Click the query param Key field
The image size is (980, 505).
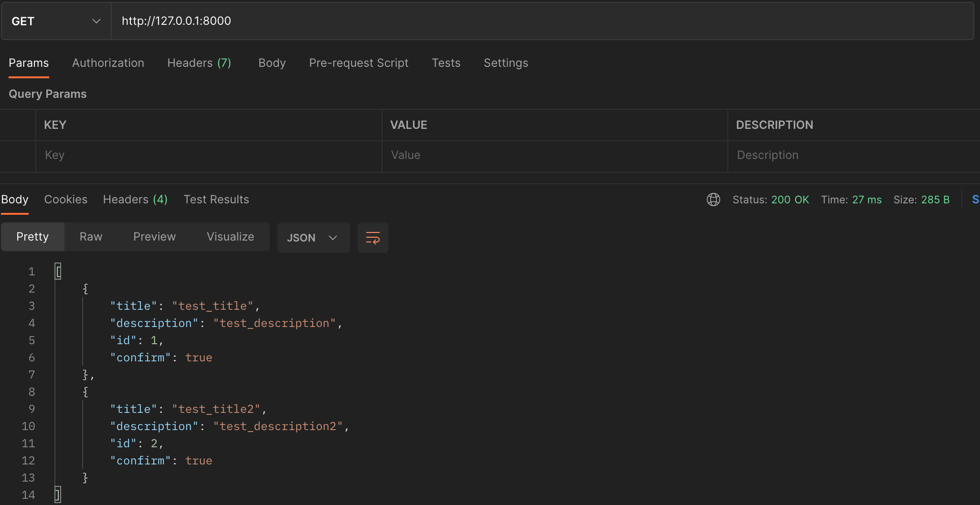pyautogui.click(x=209, y=156)
